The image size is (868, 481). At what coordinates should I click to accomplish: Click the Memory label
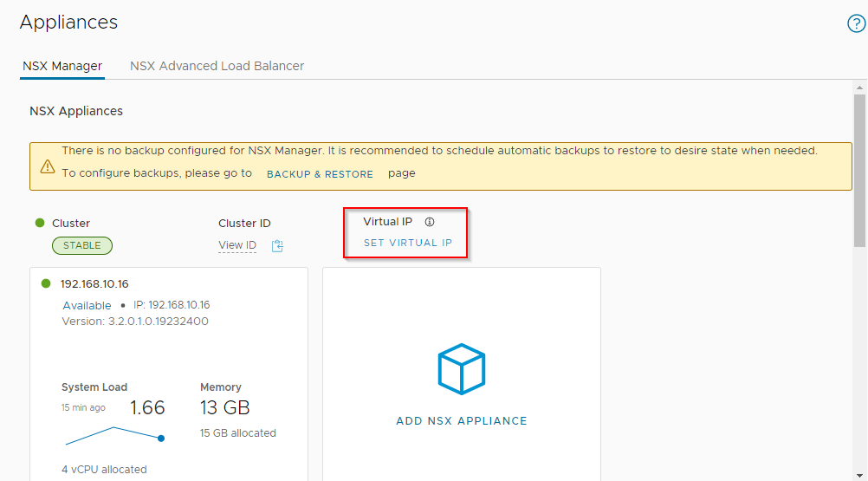221,387
